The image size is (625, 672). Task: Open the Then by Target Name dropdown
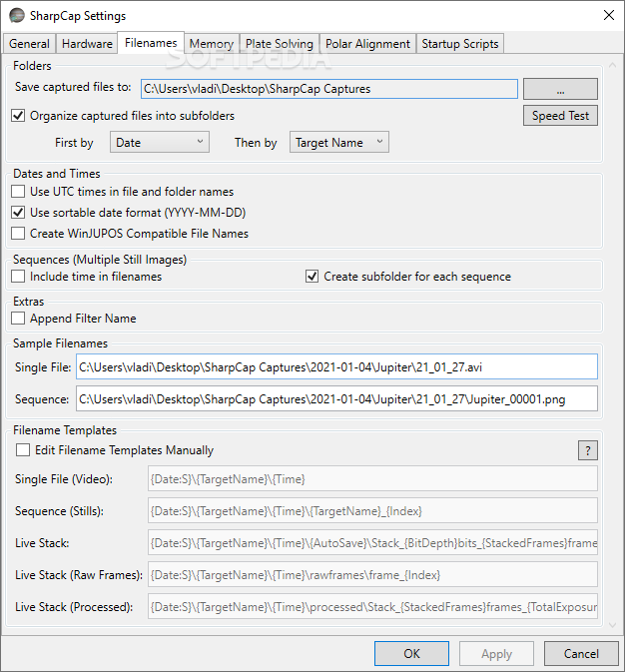[339, 142]
